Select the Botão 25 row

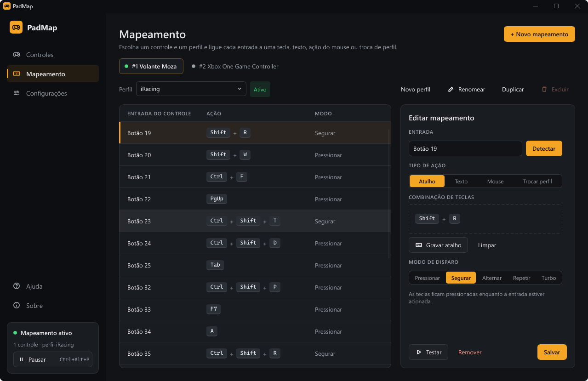click(x=255, y=265)
